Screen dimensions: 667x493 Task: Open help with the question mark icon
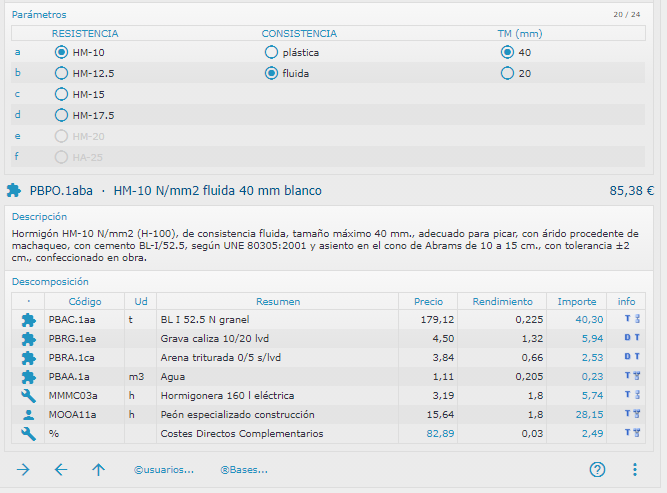(598, 469)
